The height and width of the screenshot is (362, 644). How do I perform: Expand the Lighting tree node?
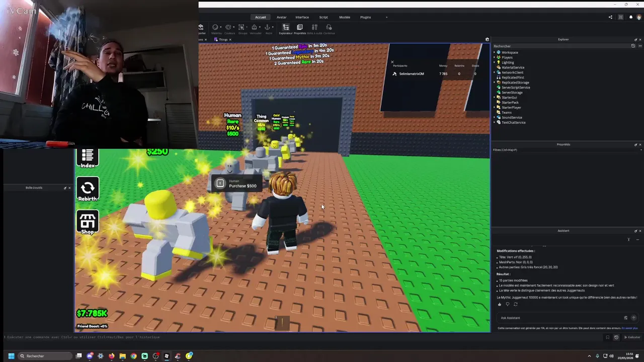click(x=495, y=62)
